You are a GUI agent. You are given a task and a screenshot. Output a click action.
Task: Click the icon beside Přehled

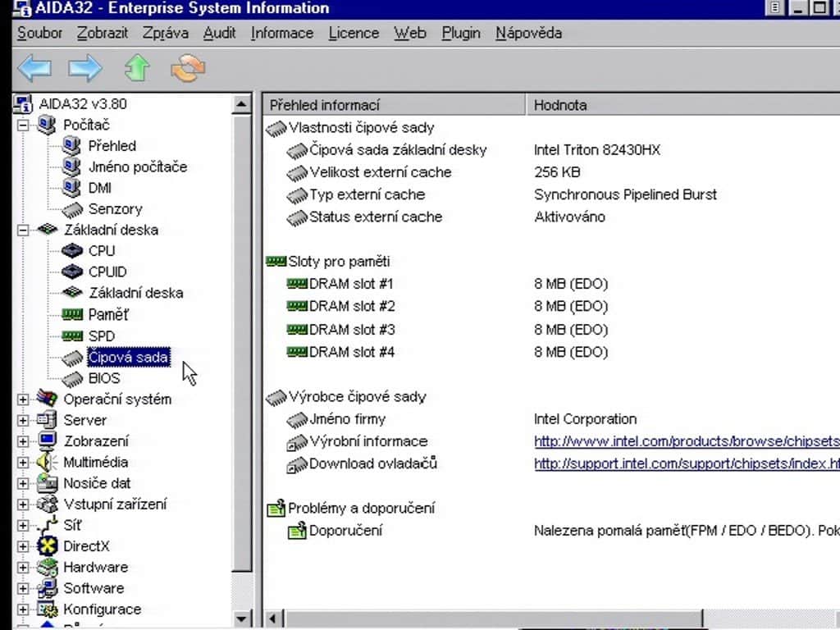[x=71, y=146]
